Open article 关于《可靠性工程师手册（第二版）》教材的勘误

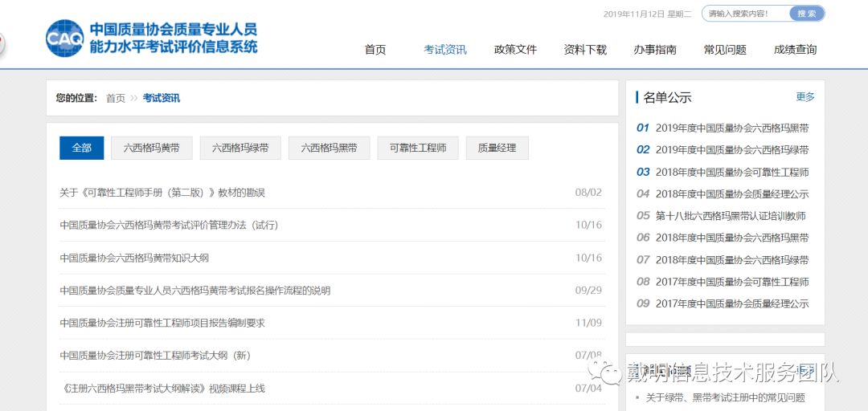click(162, 193)
